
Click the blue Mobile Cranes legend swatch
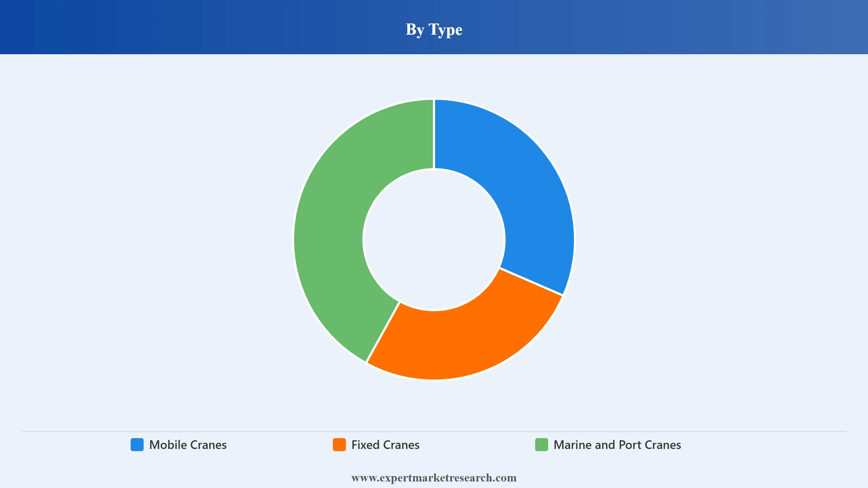[137, 445]
